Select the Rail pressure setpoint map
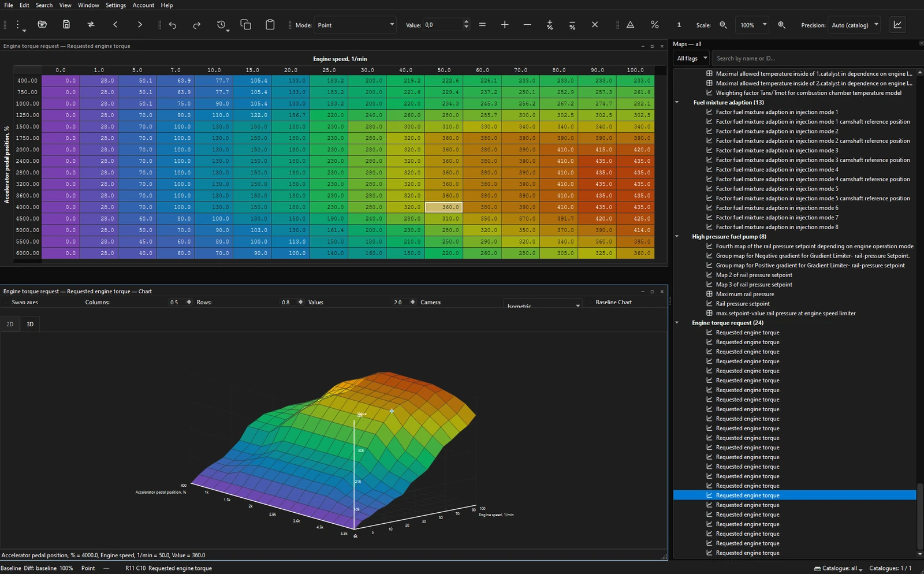 (743, 304)
